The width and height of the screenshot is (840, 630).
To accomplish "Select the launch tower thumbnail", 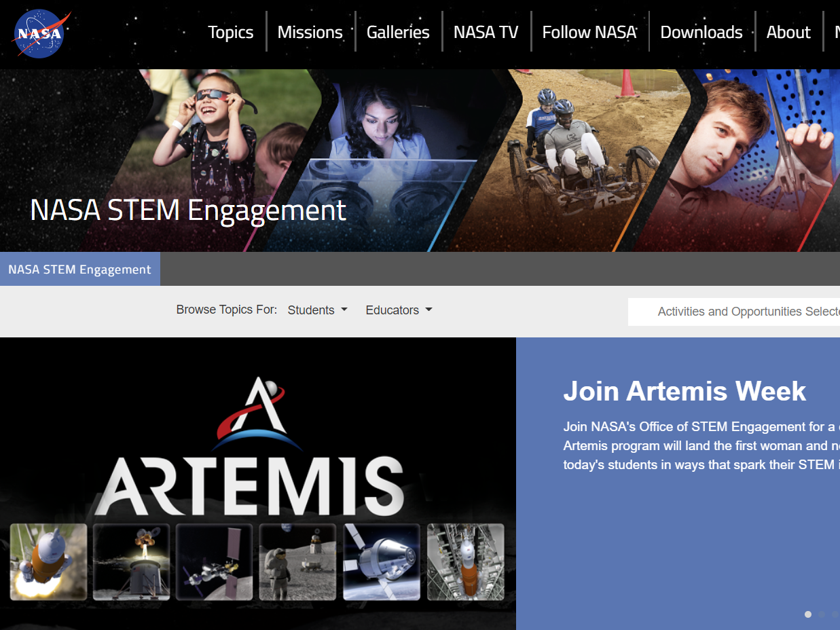I will (464, 561).
